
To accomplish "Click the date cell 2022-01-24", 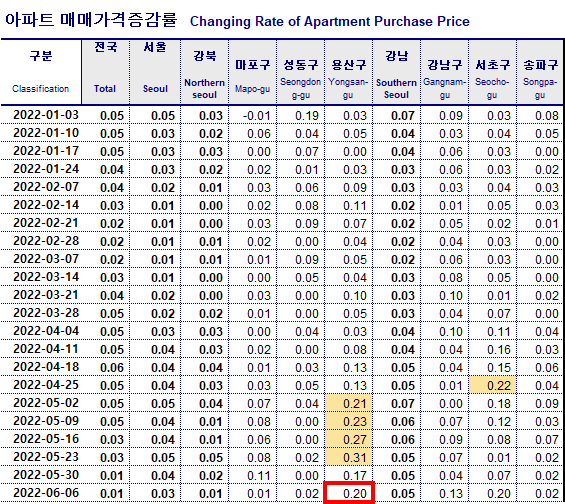I will pos(46,169).
